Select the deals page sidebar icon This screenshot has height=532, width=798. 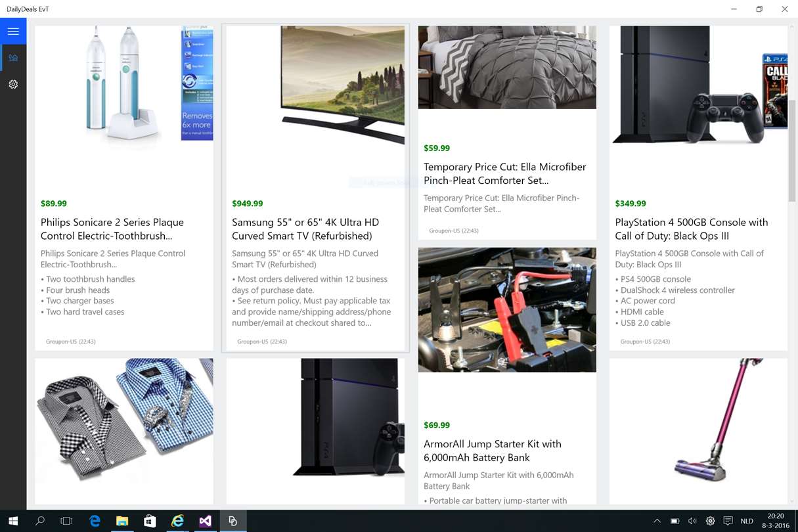click(13, 58)
